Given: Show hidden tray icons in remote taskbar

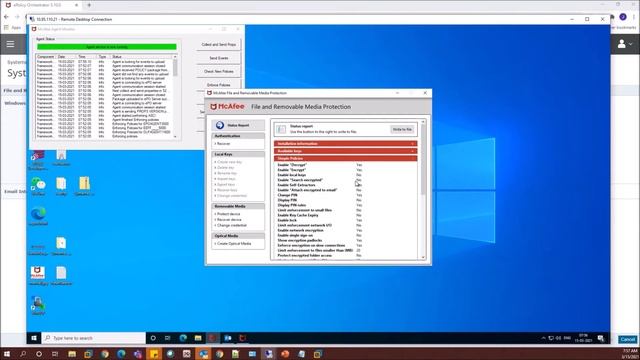Looking at the screenshot, I should click(543, 338).
